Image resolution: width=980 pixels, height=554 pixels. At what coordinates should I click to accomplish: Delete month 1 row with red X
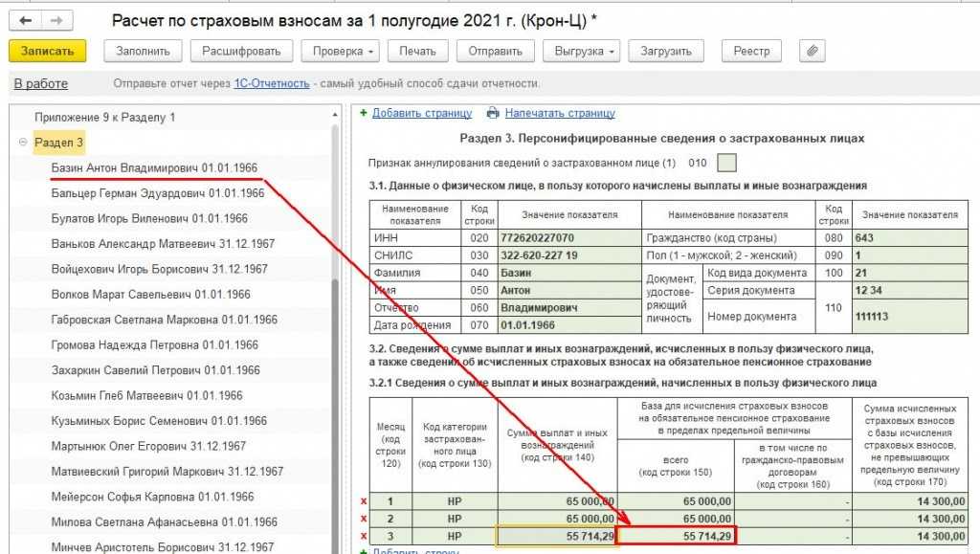coord(363,501)
